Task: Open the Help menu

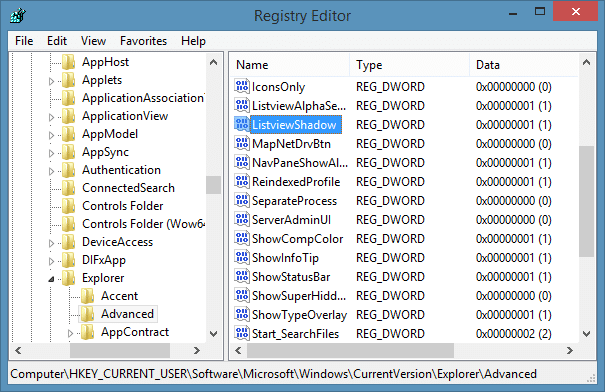Action: pyautogui.click(x=193, y=41)
